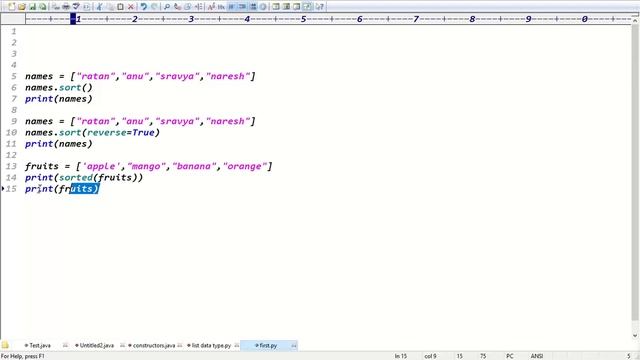The image size is (640, 360).
Task: Click the red Delete X icon
Action: coord(131,7)
